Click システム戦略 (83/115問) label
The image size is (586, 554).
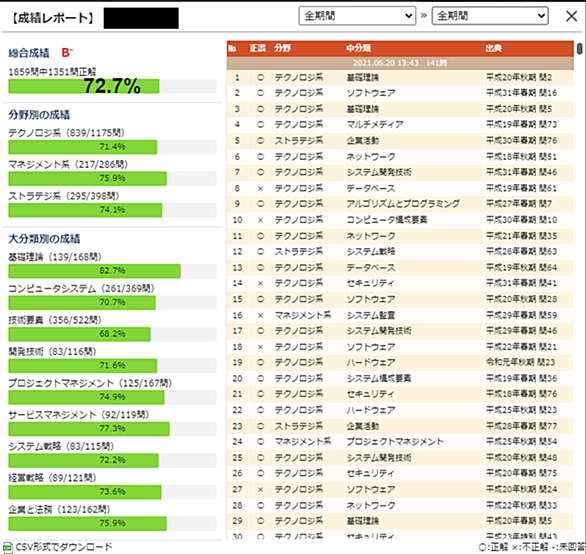click(61, 446)
